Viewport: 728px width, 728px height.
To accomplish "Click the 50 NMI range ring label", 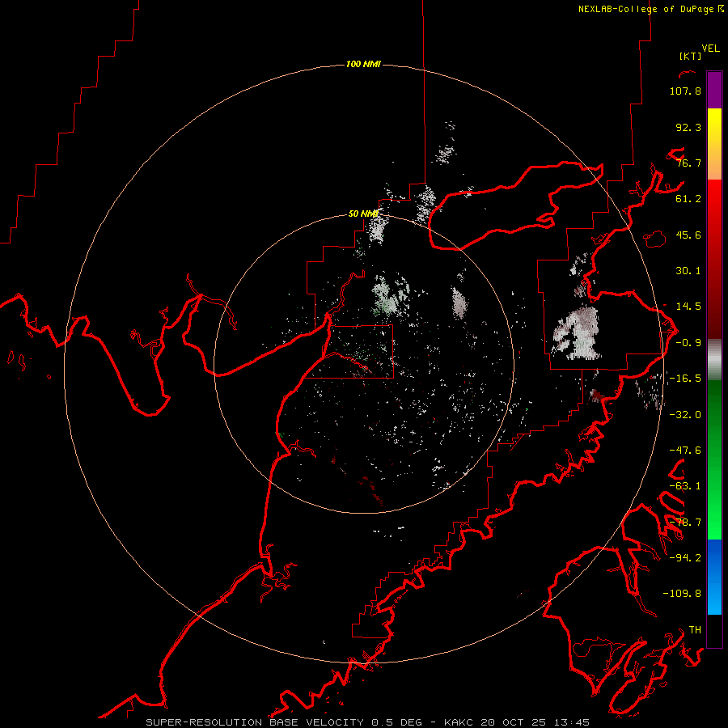I will click(363, 214).
